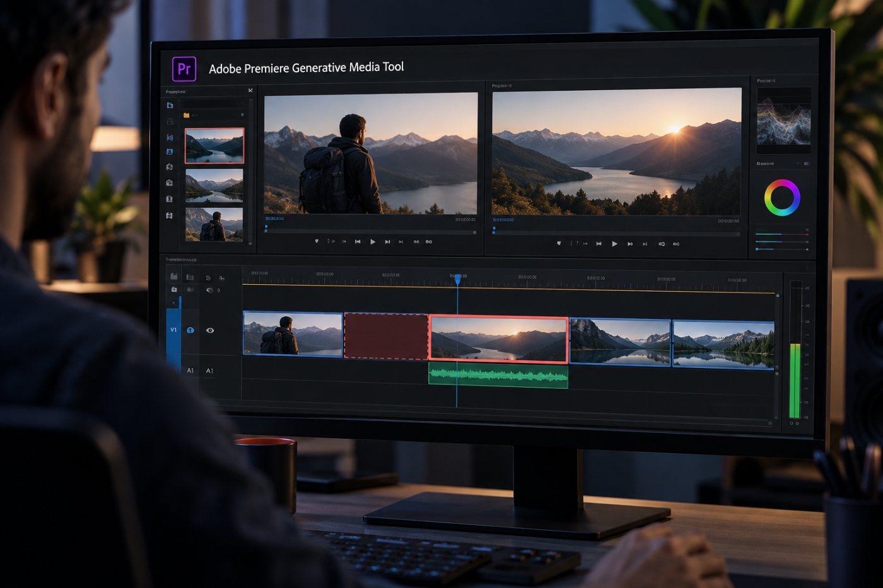The width and height of the screenshot is (883, 588).
Task: Toggle the left A1 source patch label
Action: tap(190, 371)
